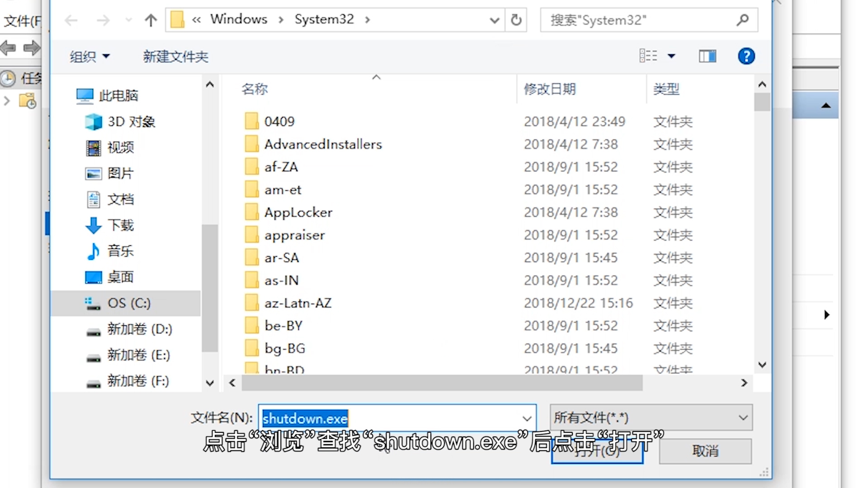This screenshot has width=868, height=488.
Task: Click forward arrow in background window toolbar
Action: [31, 47]
